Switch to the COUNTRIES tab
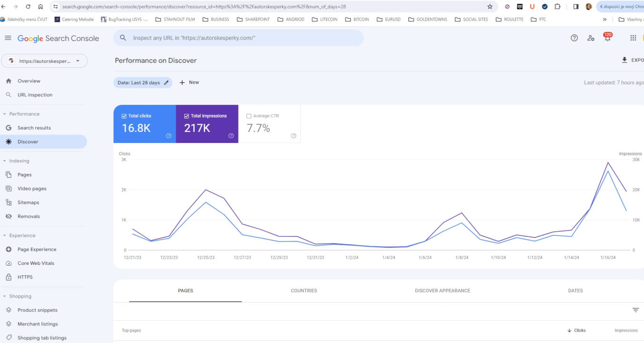The image size is (644, 343). 304,291
